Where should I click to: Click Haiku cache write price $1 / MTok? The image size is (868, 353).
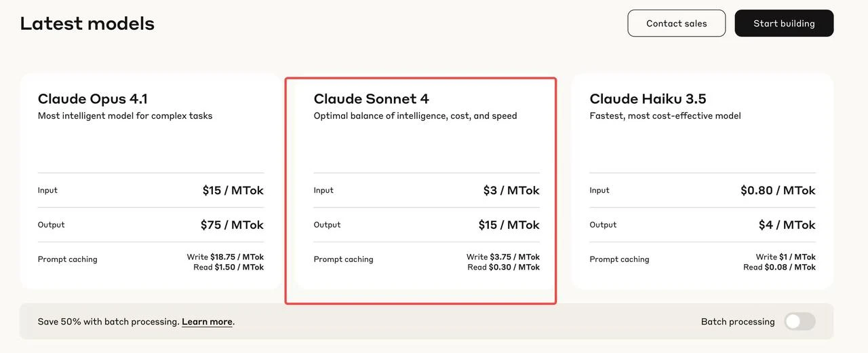(x=797, y=257)
